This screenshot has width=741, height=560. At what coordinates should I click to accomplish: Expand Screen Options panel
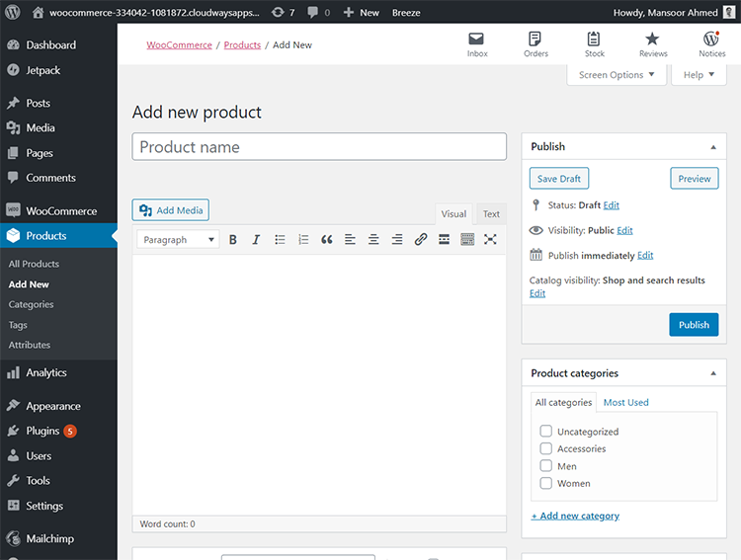tap(617, 75)
